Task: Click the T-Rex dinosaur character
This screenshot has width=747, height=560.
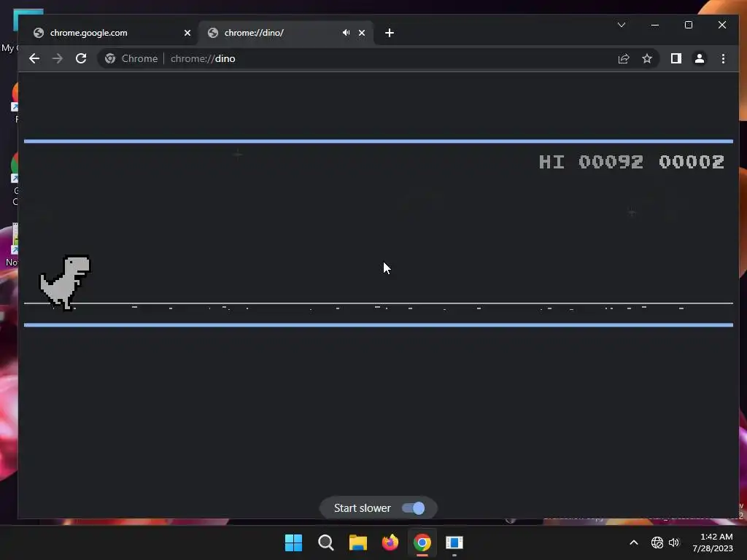Action: click(65, 282)
